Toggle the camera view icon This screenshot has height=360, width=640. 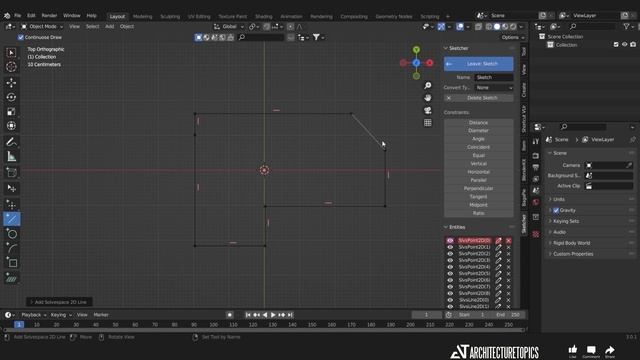(427, 110)
